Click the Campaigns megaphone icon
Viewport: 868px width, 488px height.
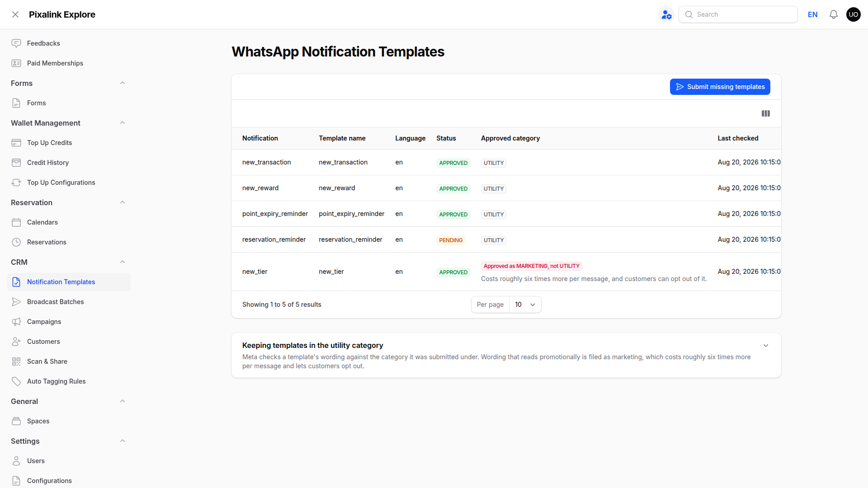pyautogui.click(x=16, y=322)
